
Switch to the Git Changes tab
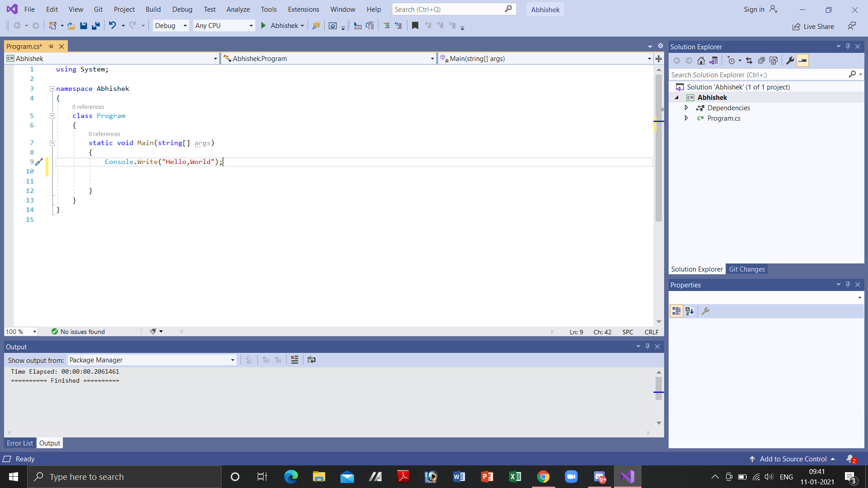click(747, 269)
